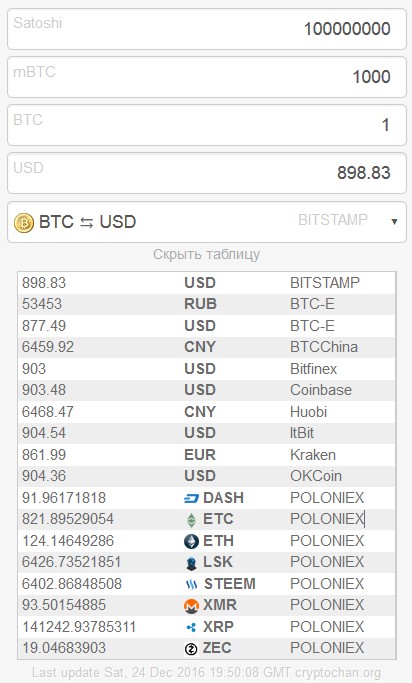Click the STEEM logo icon

click(x=192, y=585)
